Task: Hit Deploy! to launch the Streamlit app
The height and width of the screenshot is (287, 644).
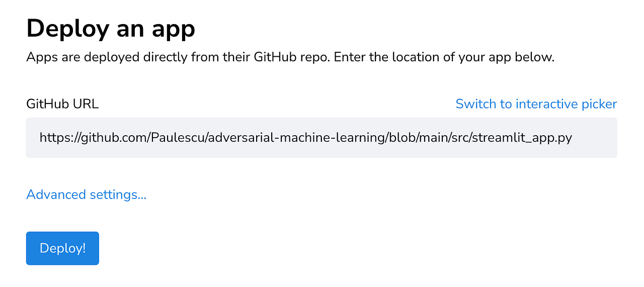Action: click(62, 248)
